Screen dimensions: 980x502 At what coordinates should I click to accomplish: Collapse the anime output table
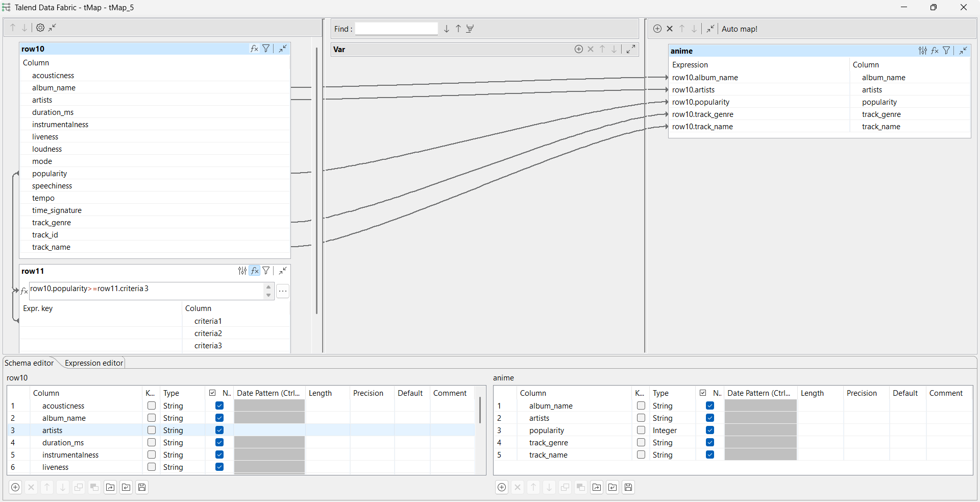(x=963, y=51)
